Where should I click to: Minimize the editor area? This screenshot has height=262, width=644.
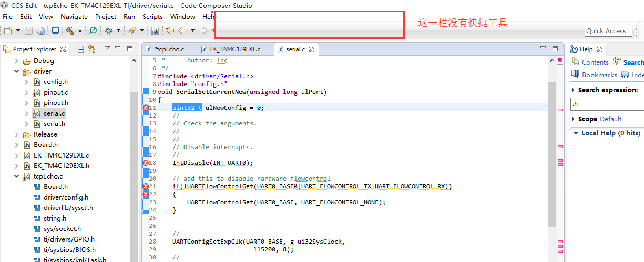pyautogui.click(x=544, y=48)
